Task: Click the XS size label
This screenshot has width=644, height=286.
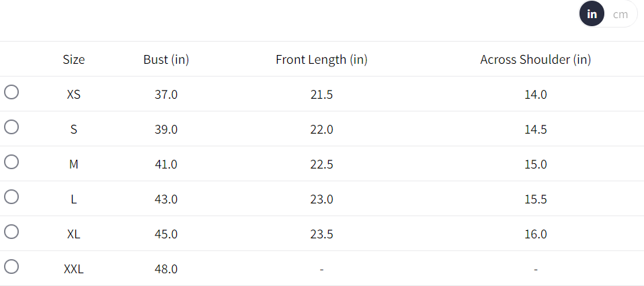Action: [74, 95]
